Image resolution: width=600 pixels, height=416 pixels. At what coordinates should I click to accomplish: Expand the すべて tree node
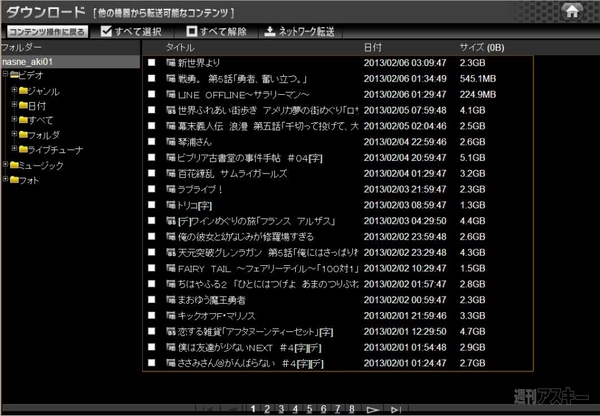pos(14,119)
